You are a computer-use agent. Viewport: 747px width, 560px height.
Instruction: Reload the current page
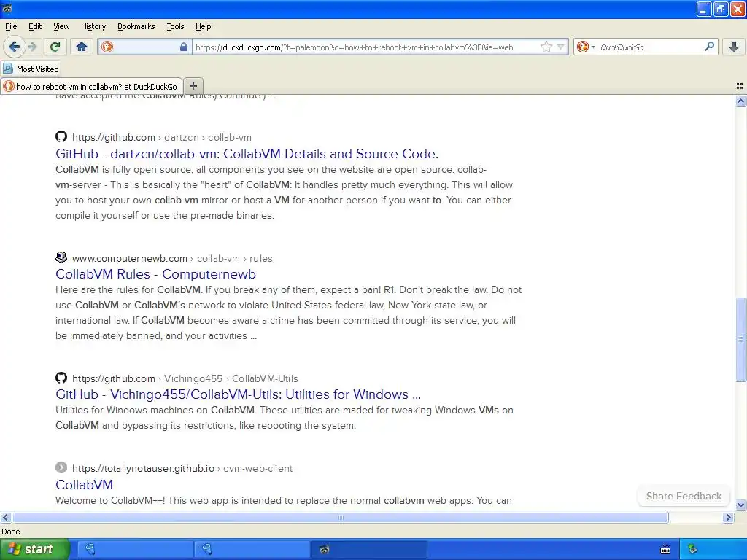pos(55,47)
